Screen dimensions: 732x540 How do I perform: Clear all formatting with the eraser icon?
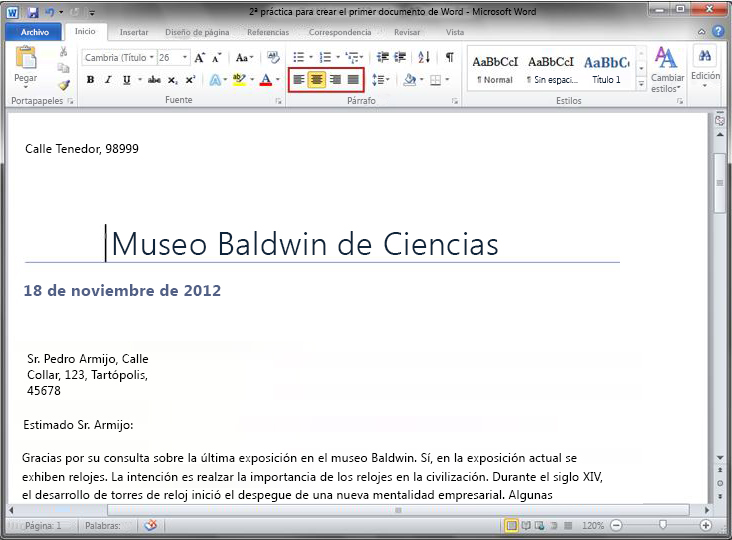273,57
